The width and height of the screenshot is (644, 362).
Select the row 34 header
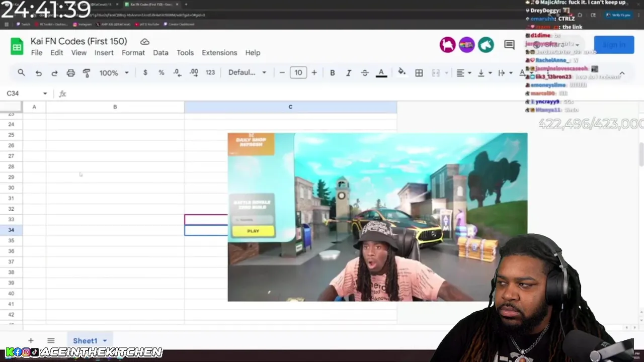point(11,230)
